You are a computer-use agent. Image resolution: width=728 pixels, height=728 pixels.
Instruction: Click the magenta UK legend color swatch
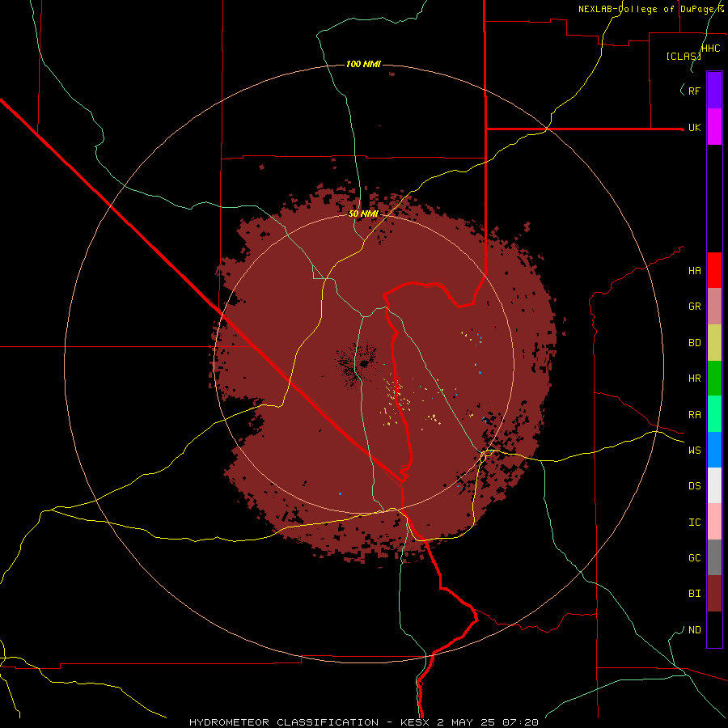tap(714, 127)
